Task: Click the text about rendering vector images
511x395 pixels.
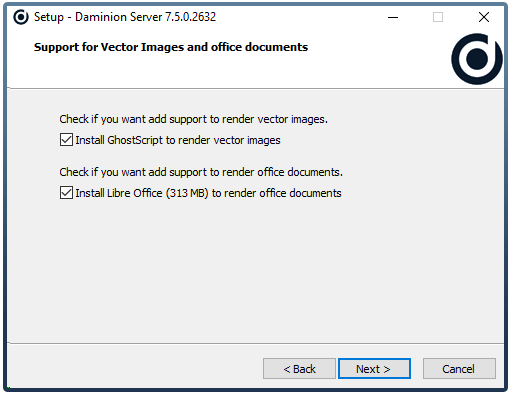Action: tap(193, 119)
